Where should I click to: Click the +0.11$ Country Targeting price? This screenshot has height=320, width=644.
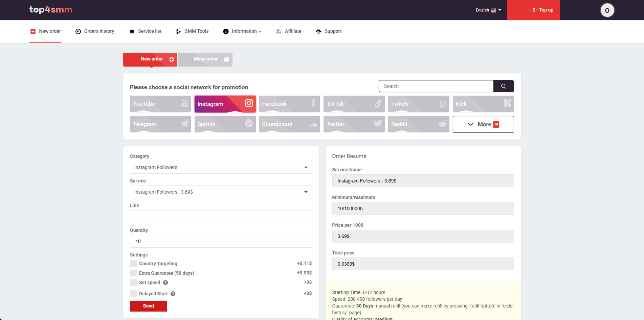[x=304, y=263]
